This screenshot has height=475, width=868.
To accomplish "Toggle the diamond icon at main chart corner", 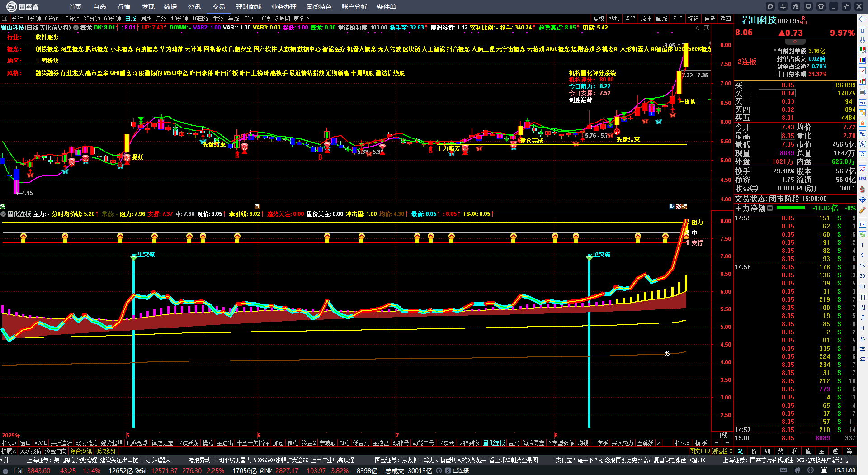I will pos(698,28).
